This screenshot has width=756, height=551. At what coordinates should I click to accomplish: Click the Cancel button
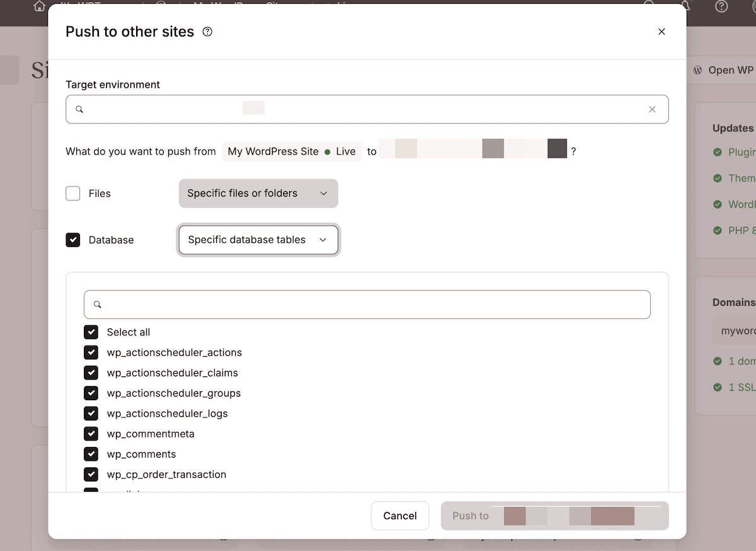[x=399, y=515]
